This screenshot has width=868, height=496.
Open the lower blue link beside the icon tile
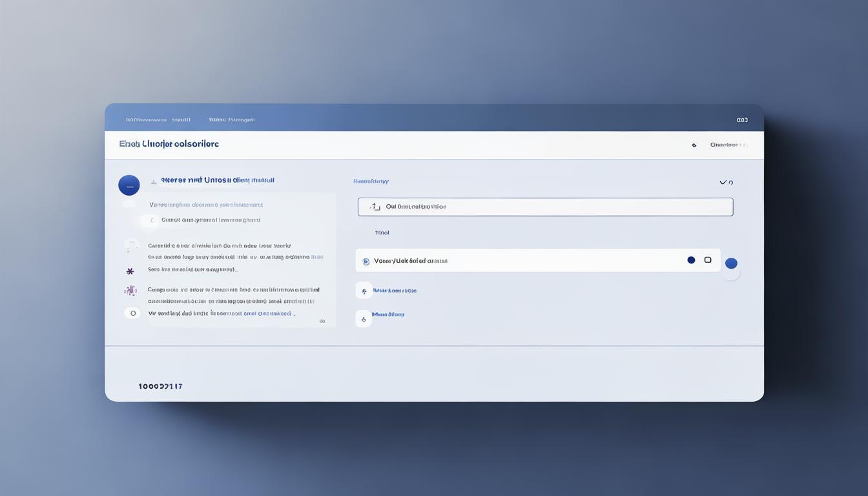click(388, 315)
